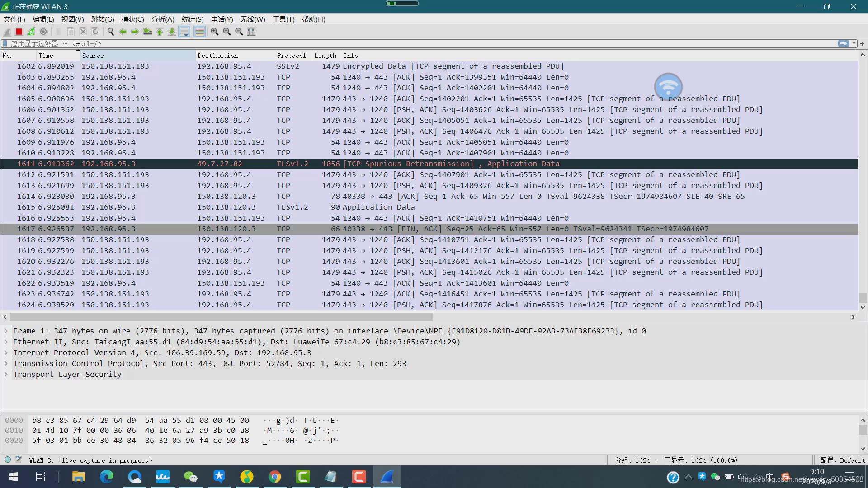This screenshot has height=488, width=868.
Task: Stop the capture with red square icon
Action: click(19, 32)
